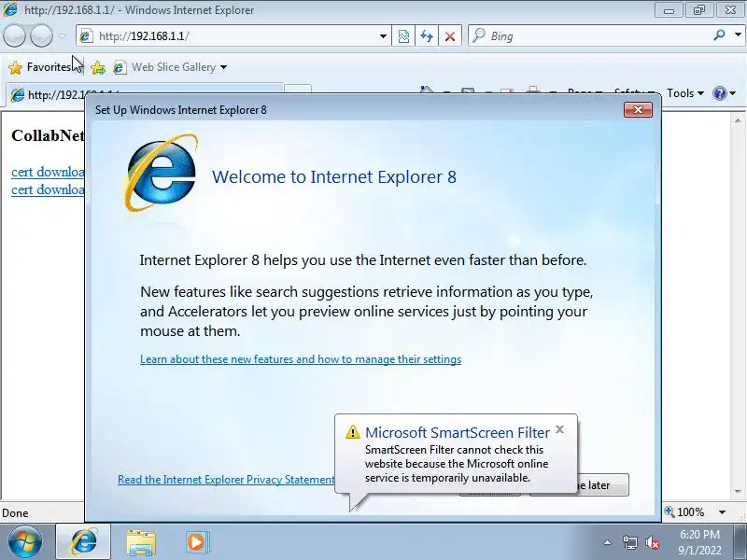747x560 pixels.
Task: Click first cert download link on page
Action: tap(48, 172)
